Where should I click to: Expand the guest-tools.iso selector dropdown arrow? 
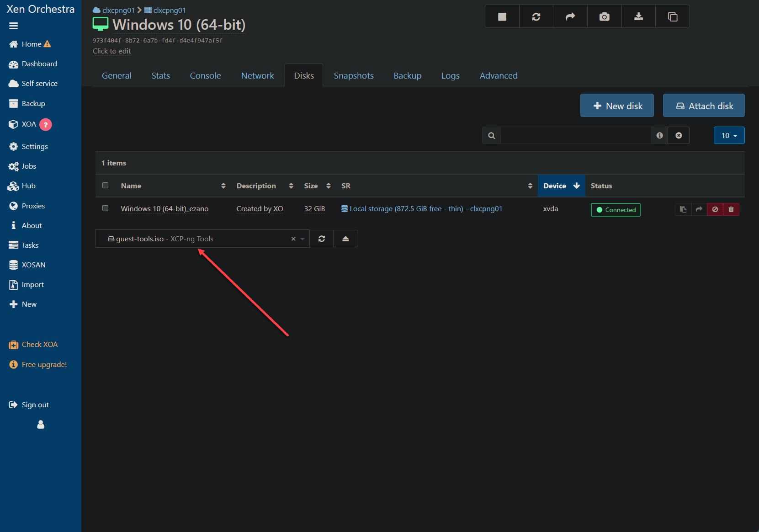(303, 239)
